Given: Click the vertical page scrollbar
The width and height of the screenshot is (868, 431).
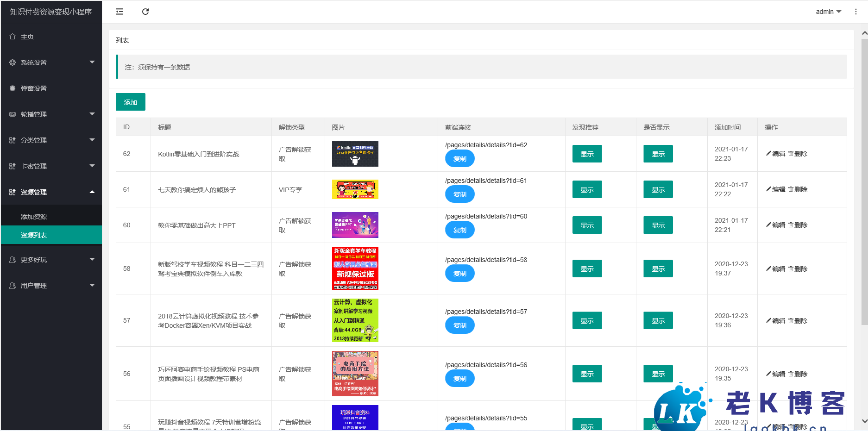Looking at the screenshot, I should coord(864,185).
